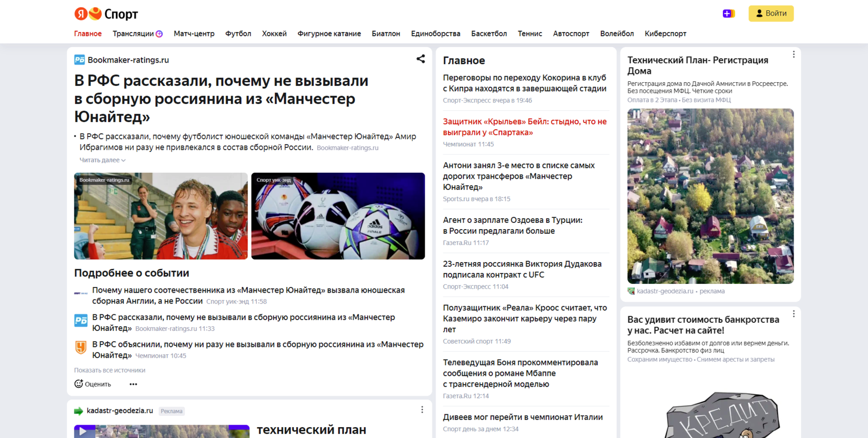Open Виктория Дудакова UFC contract story
This screenshot has width=868, height=438.
tap(522, 269)
